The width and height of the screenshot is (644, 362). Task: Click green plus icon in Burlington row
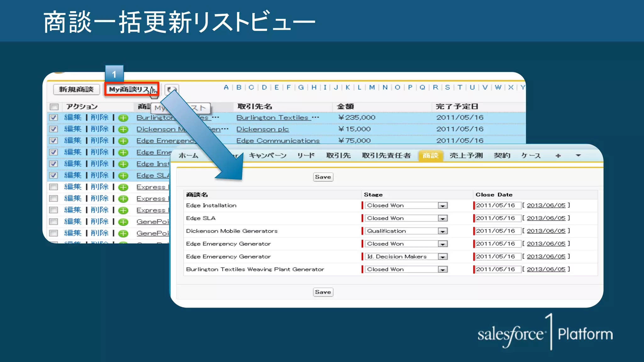click(123, 118)
